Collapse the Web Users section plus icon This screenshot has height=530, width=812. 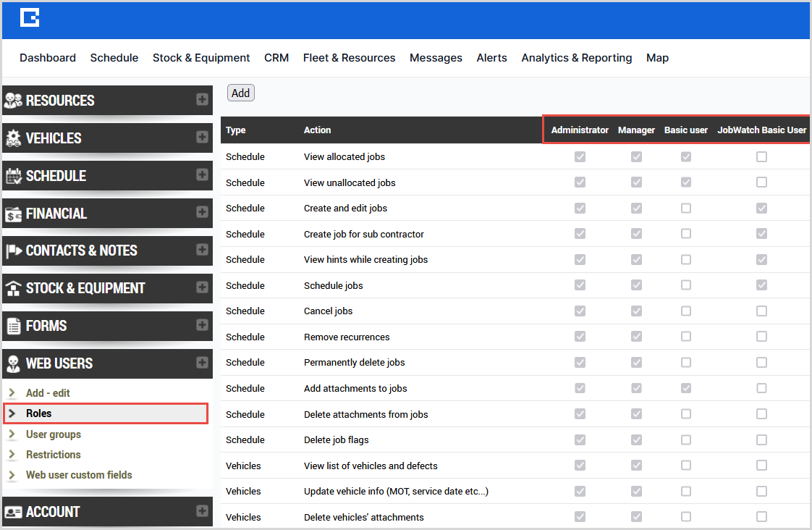202,363
